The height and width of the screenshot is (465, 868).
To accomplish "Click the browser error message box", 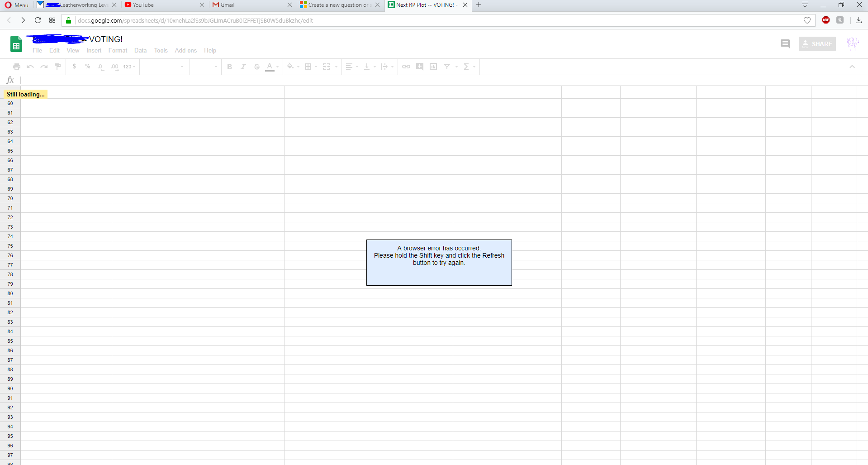I will coord(439,263).
